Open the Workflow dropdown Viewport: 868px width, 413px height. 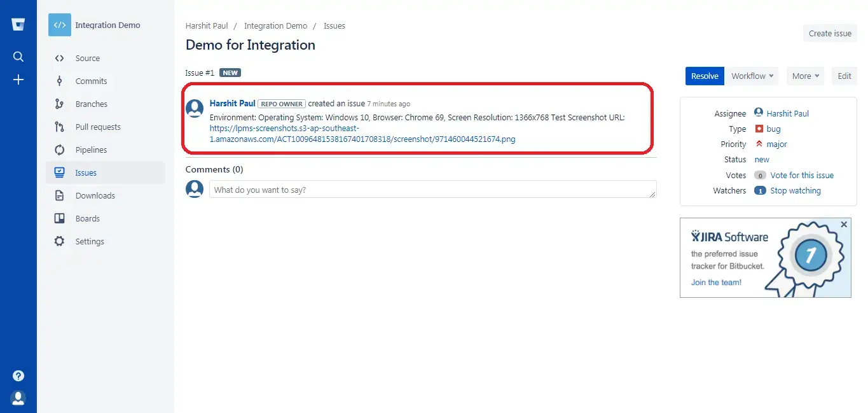752,76
